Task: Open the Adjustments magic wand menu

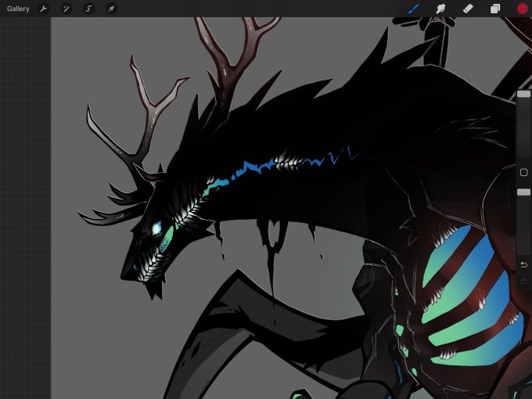Action: pos(66,9)
